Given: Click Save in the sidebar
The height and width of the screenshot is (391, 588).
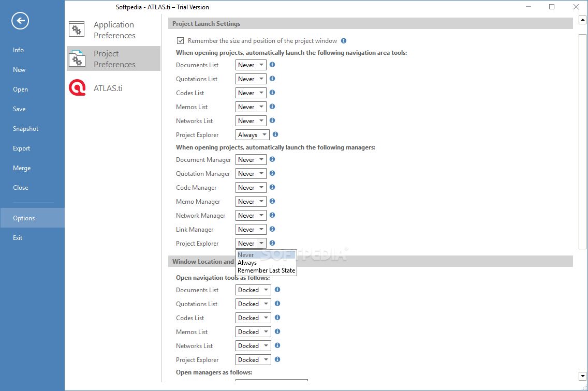Looking at the screenshot, I should tap(32, 109).
